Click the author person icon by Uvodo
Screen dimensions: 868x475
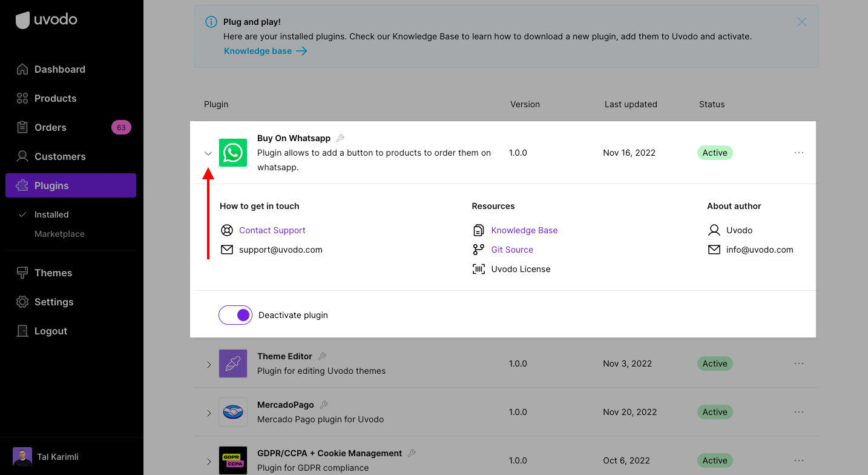714,230
